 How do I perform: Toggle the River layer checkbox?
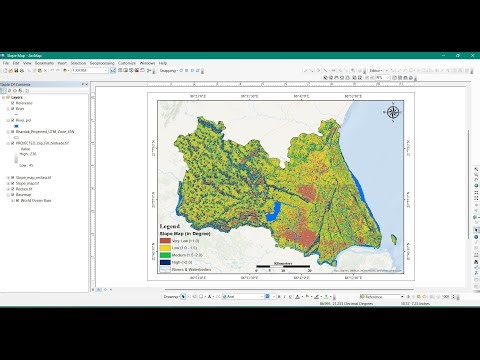pyautogui.click(x=13, y=109)
